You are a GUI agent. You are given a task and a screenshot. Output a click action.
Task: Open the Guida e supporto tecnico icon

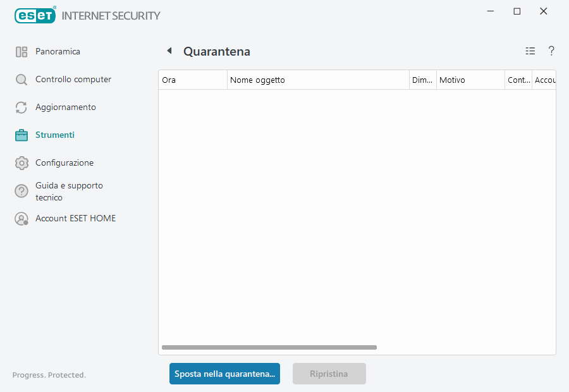click(x=21, y=191)
